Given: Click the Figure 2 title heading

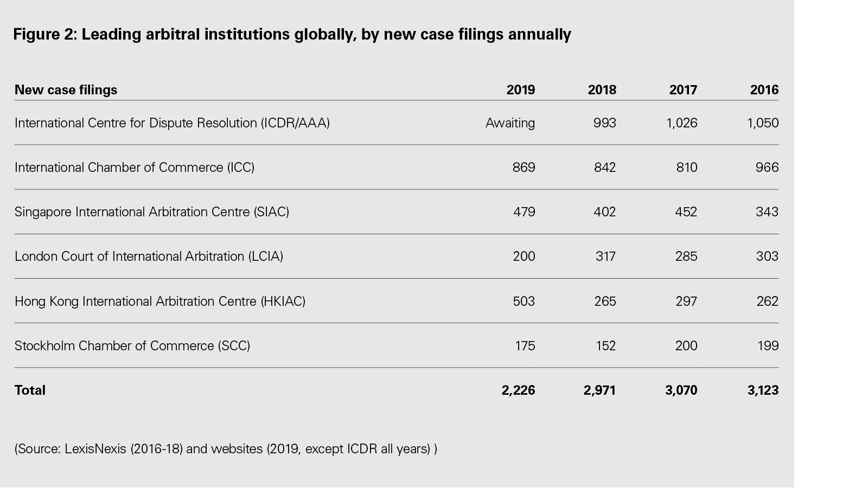Looking at the screenshot, I should [x=292, y=34].
